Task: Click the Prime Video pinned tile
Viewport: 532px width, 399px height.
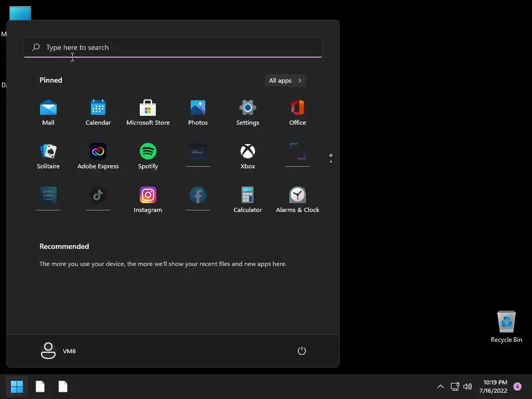Action: click(x=48, y=199)
